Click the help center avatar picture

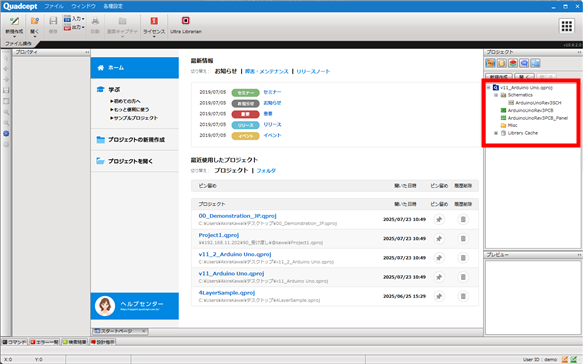105,306
